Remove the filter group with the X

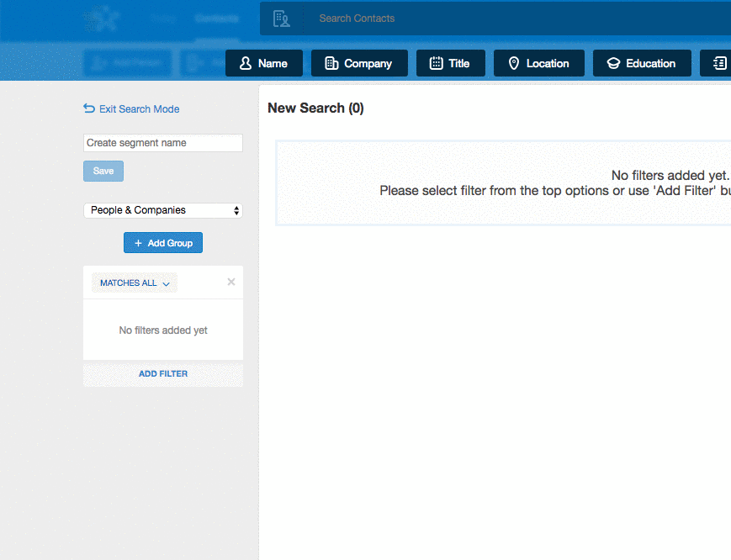pyautogui.click(x=231, y=283)
